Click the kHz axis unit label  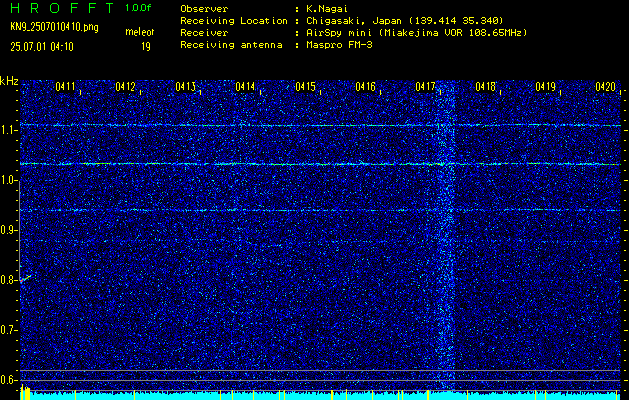click(x=9, y=81)
